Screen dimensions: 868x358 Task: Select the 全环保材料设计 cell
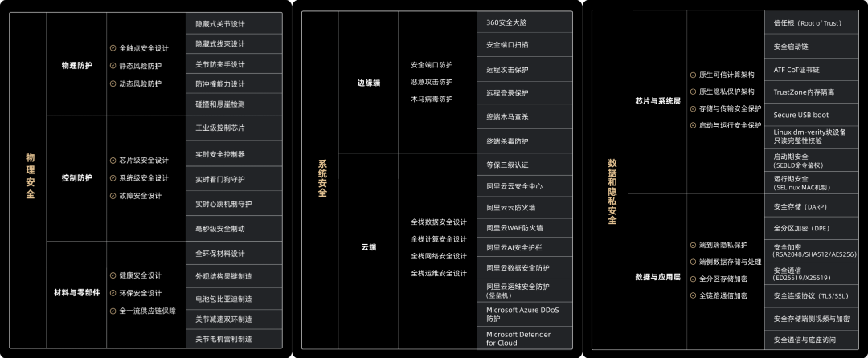click(234, 254)
